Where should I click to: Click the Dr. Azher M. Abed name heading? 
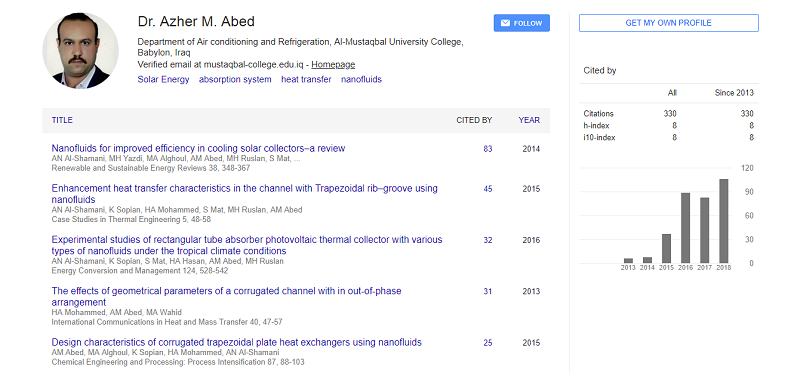click(196, 21)
